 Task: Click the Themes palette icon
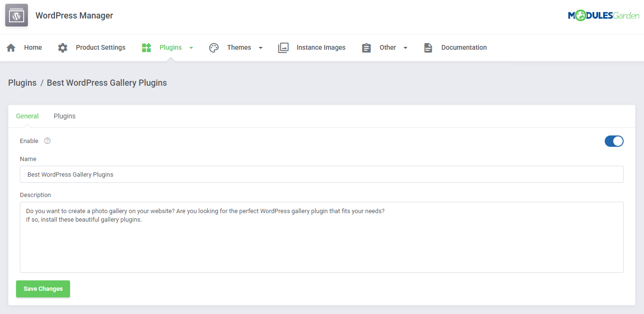click(x=213, y=47)
